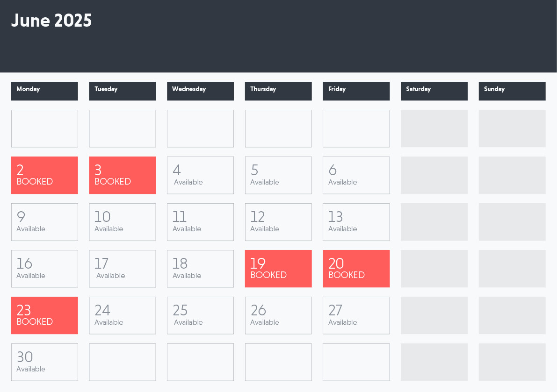The height and width of the screenshot is (392, 557).
Task: Open the booked June 19 cell
Action: (278, 269)
